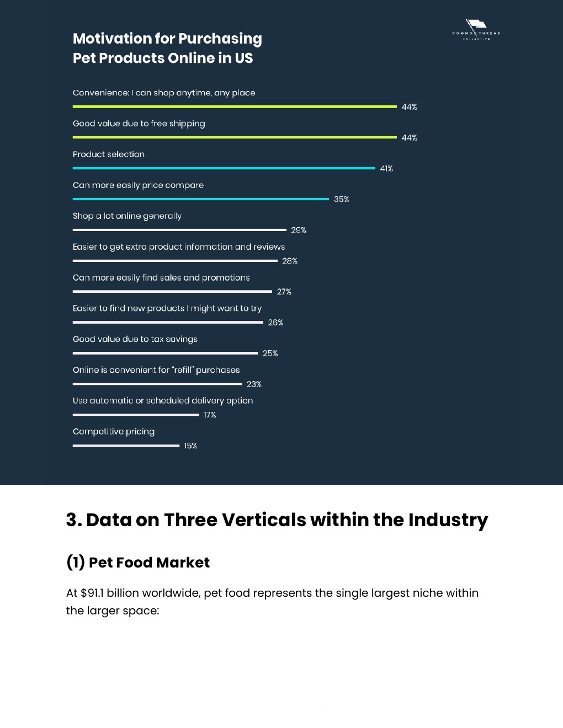563x728 pixels.
Task: Click the 26% value label
Action: tap(275, 323)
